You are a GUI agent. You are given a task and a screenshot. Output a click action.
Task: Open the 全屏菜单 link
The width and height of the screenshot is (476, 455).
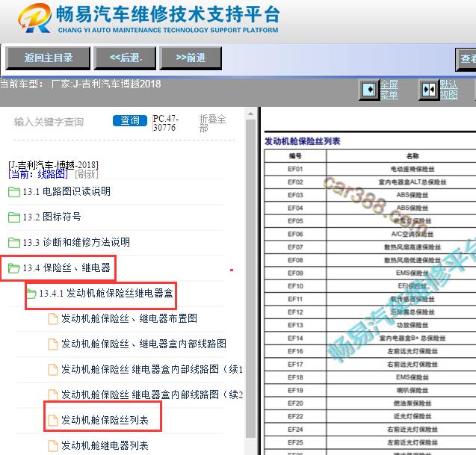389,90
